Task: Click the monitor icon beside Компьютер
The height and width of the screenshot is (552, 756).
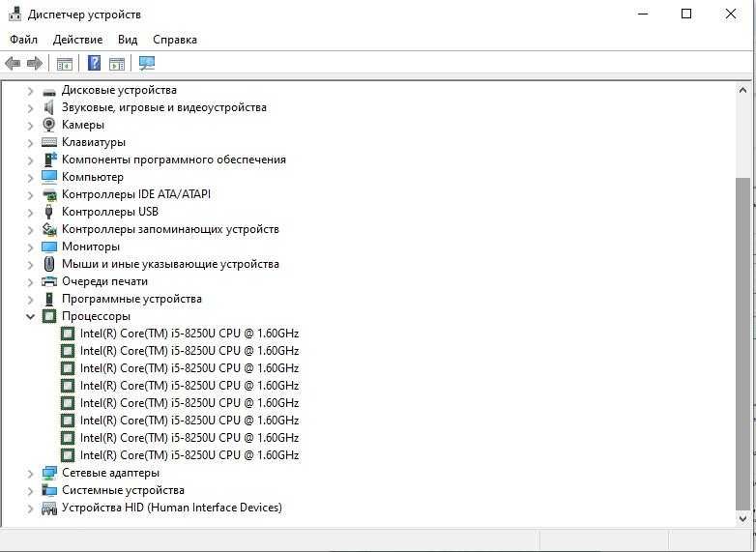Action: (x=49, y=177)
